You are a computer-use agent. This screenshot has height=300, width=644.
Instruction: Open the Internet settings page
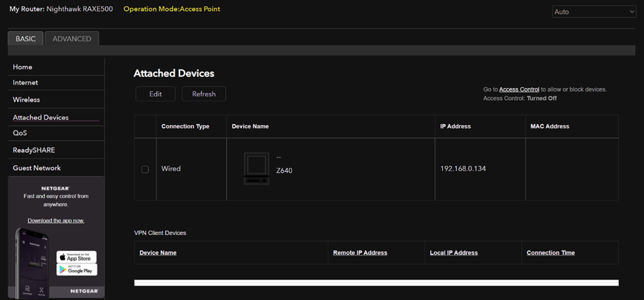(x=25, y=83)
